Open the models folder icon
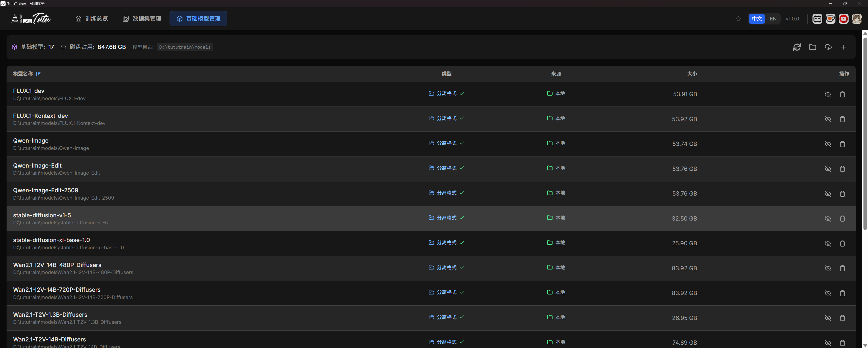 click(x=812, y=47)
